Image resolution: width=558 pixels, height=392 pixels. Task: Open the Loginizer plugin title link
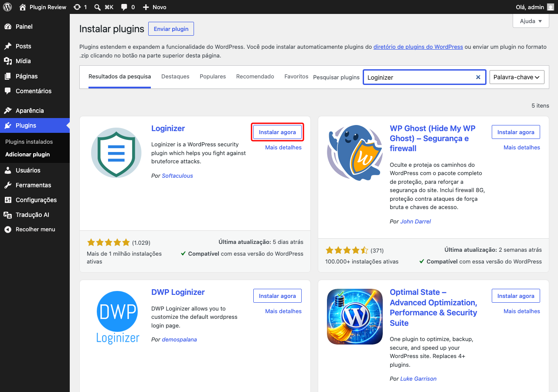point(168,128)
